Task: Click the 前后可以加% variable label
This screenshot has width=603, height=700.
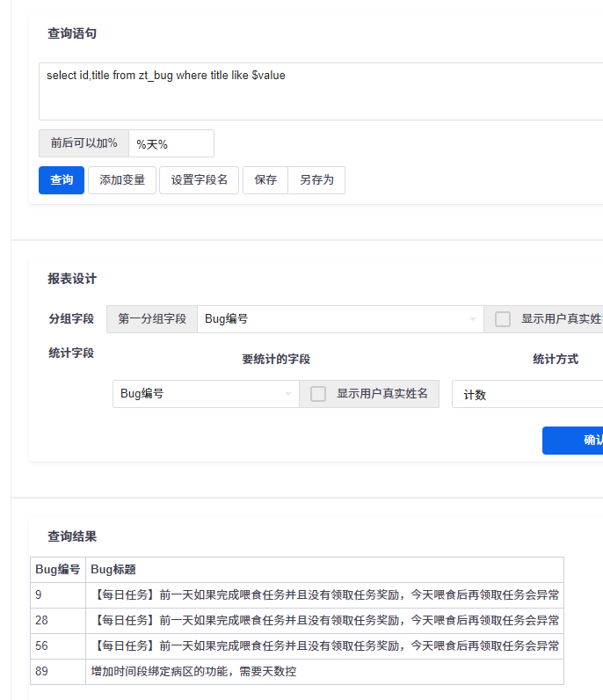Action: tap(84, 143)
